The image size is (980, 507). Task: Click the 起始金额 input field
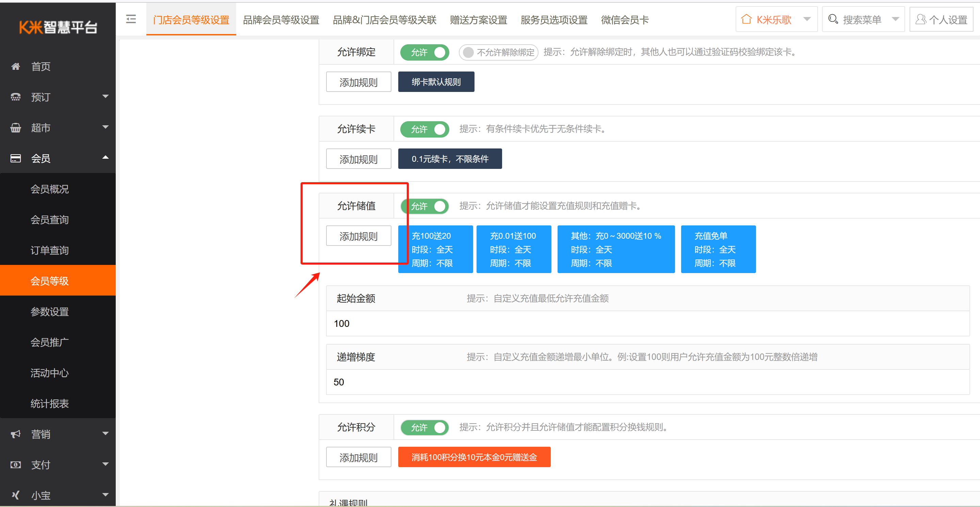647,323
